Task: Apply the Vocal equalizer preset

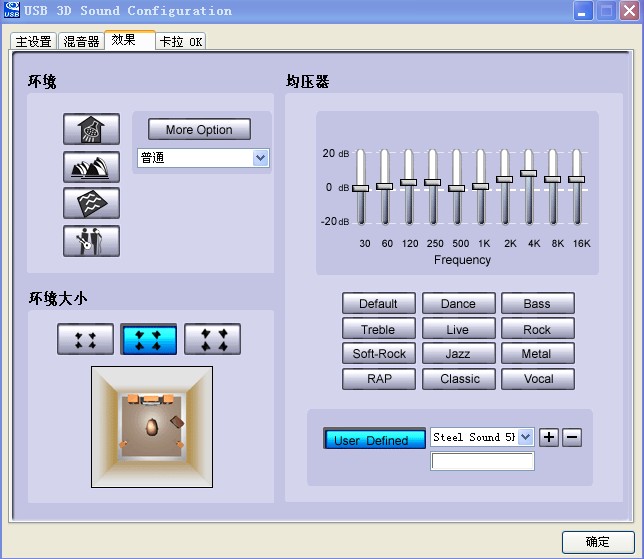Action: (x=538, y=379)
